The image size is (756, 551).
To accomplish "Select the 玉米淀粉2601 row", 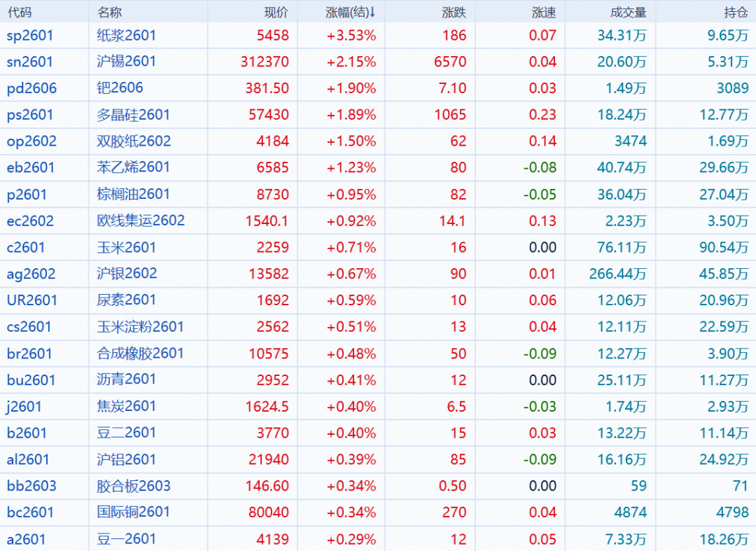I will (140, 327).
